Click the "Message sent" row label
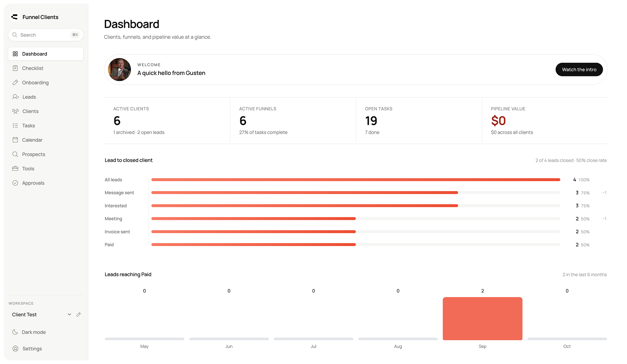 [119, 193]
